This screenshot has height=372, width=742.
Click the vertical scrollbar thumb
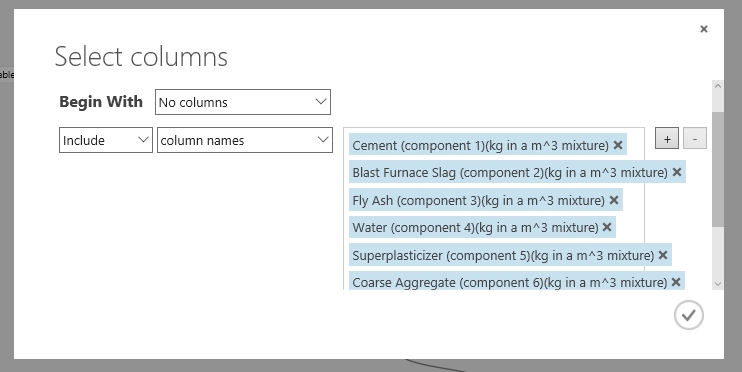pos(717,169)
